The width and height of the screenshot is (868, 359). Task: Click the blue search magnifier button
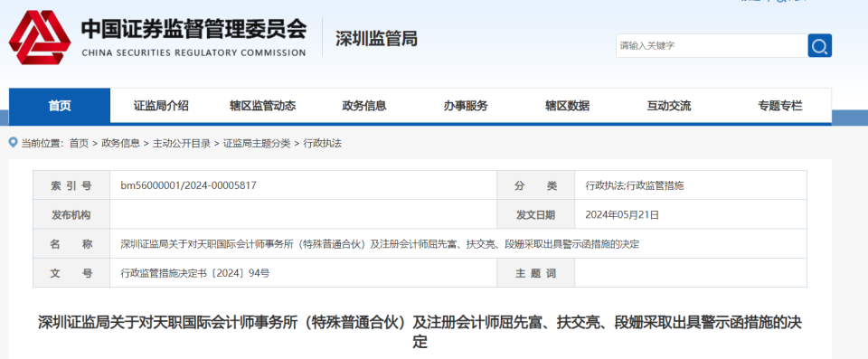pyautogui.click(x=819, y=45)
